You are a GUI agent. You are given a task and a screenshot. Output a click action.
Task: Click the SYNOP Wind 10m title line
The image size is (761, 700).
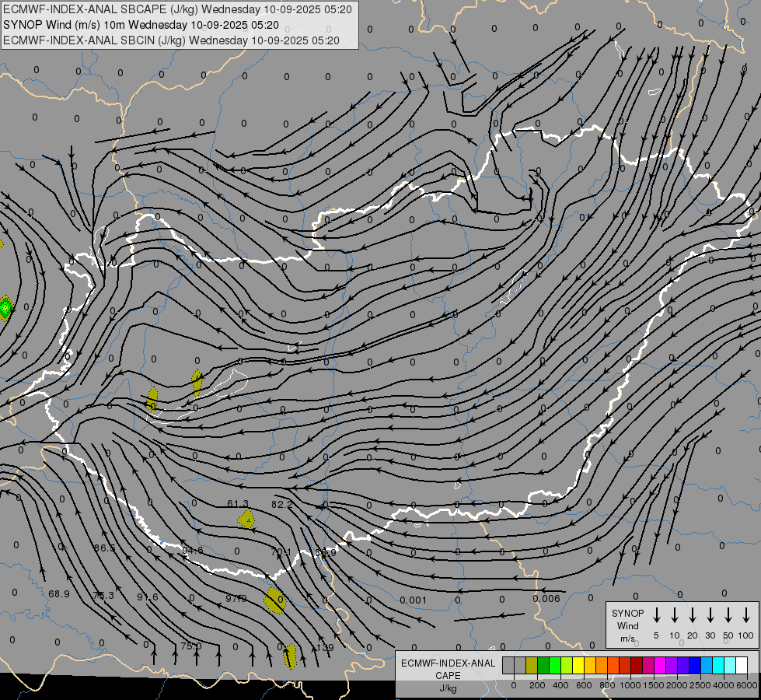coord(141,25)
